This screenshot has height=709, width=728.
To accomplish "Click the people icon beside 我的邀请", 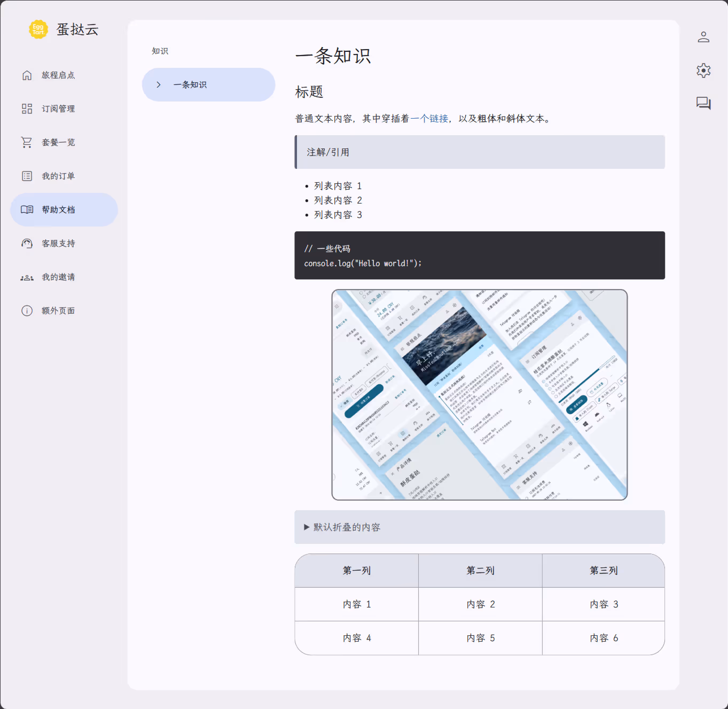I will pos(27,277).
